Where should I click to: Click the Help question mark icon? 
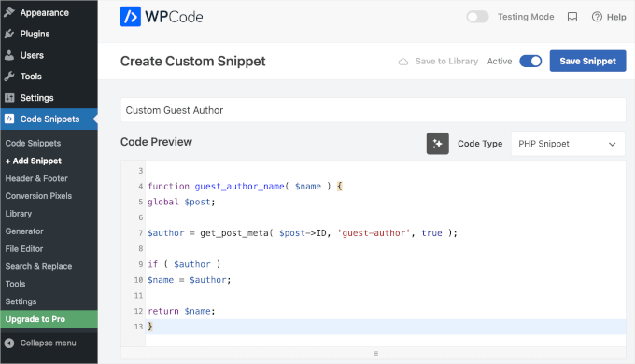click(x=597, y=17)
